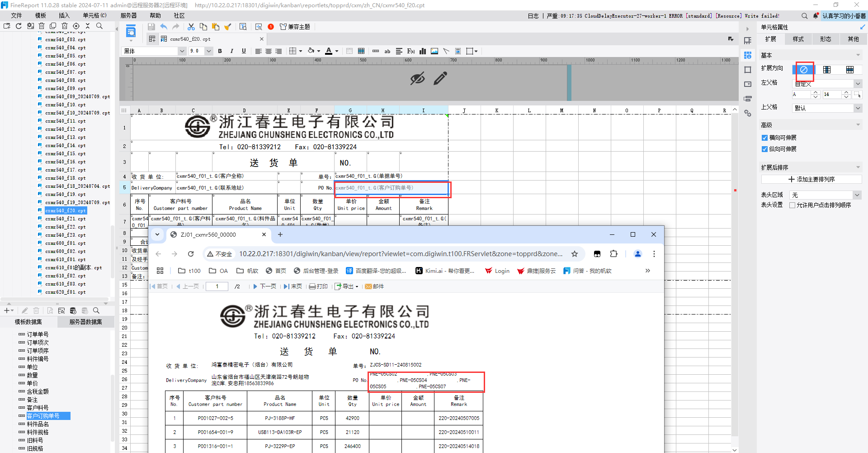The height and width of the screenshot is (453, 868).
Task: Open the 上父格 默认 dropdown
Action: click(x=827, y=108)
